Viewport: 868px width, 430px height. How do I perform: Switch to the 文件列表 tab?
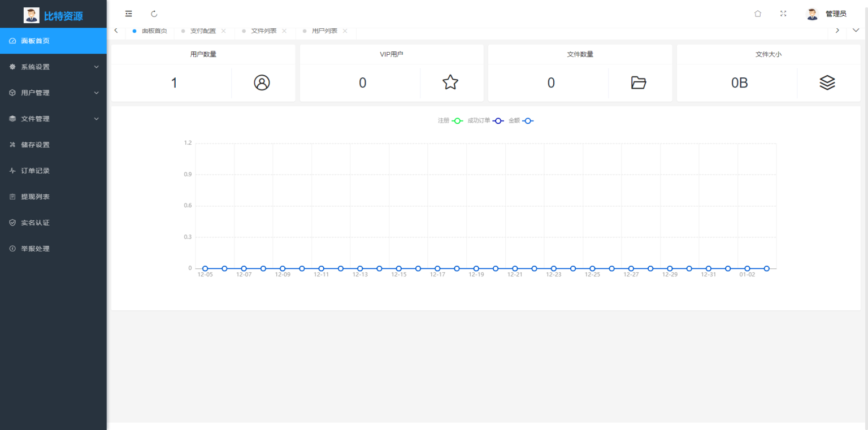point(263,31)
